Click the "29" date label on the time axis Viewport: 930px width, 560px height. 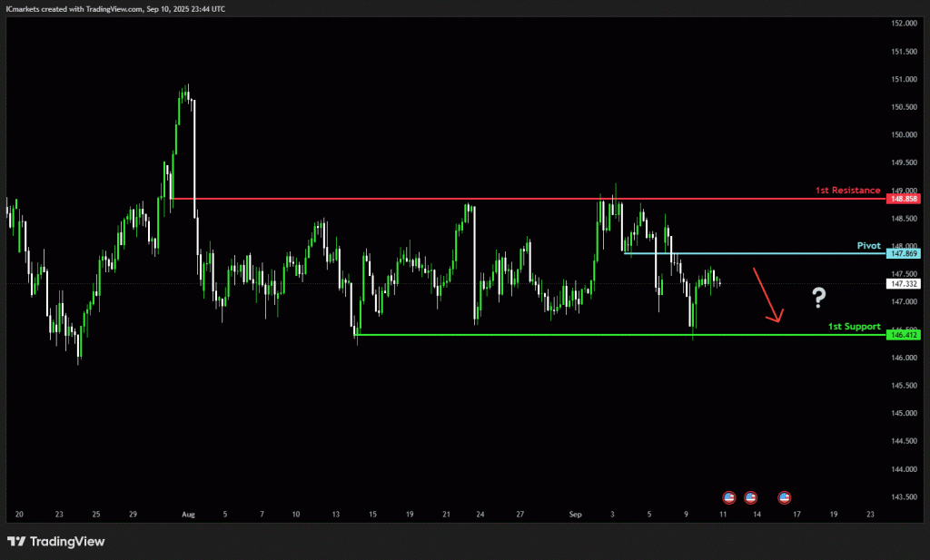(133, 515)
